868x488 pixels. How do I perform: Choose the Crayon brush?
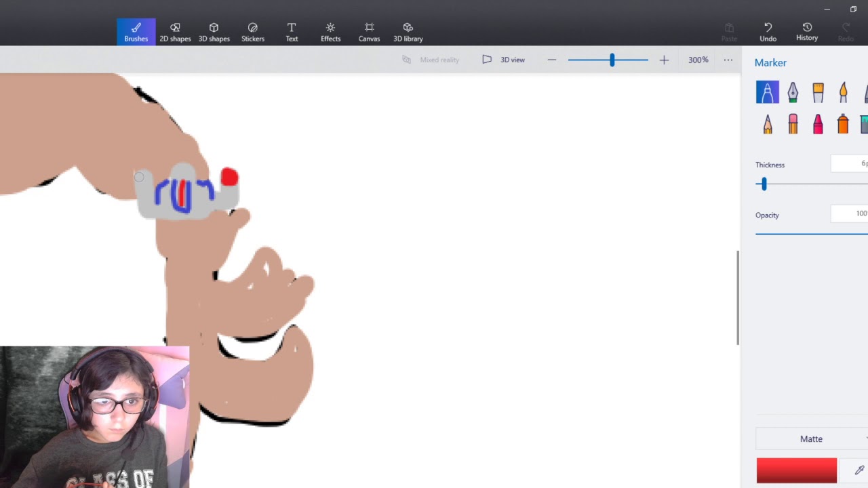click(818, 124)
